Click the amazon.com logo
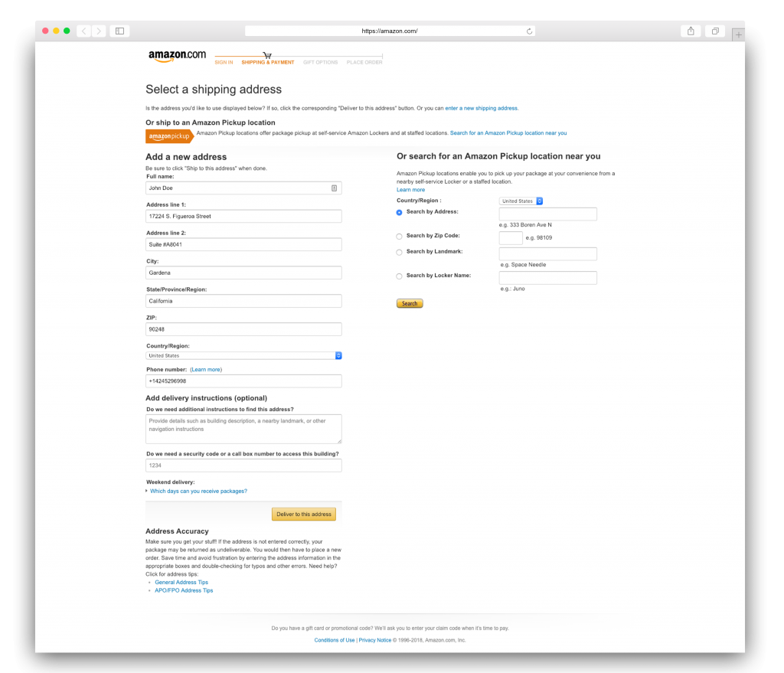The height and width of the screenshot is (673, 784). [x=177, y=56]
